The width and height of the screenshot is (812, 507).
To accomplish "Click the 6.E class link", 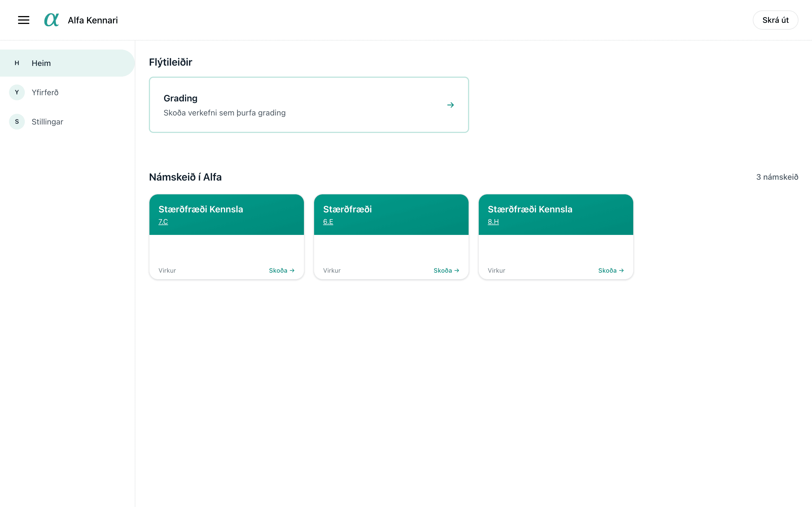I will tap(328, 222).
